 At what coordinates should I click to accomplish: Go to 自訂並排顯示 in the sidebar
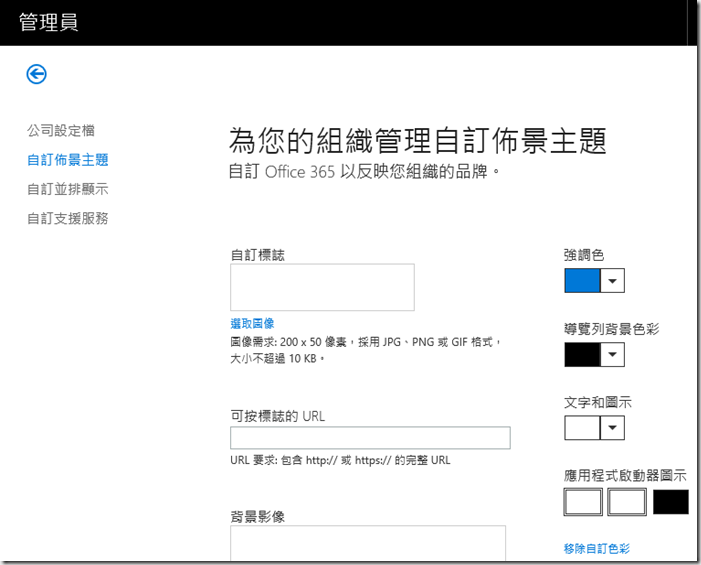coord(67,189)
